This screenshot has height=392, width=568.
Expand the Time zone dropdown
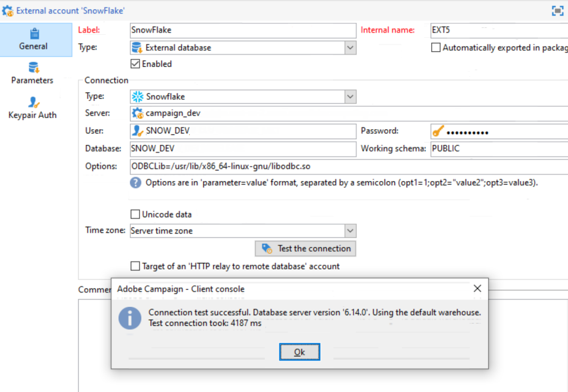click(x=350, y=231)
